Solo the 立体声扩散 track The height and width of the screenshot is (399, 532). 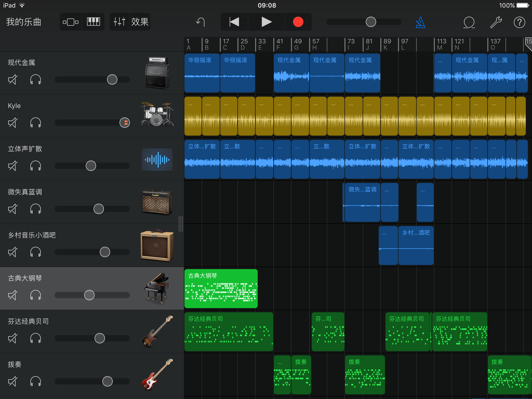coord(36,166)
